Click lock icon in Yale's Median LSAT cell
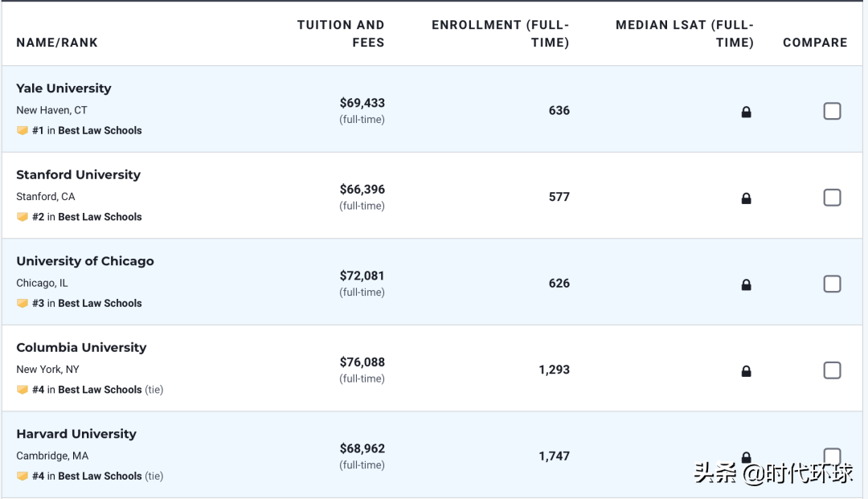The width and height of the screenshot is (868, 499). click(x=746, y=112)
